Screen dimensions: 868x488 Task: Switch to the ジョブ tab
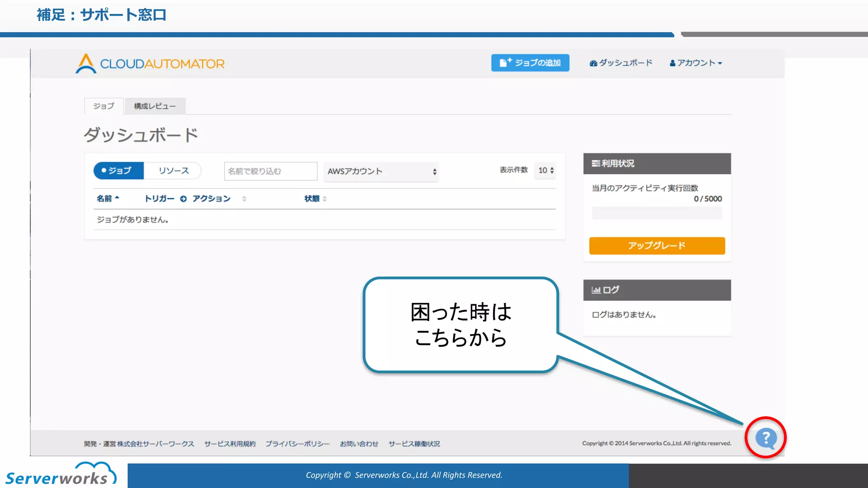(x=104, y=106)
